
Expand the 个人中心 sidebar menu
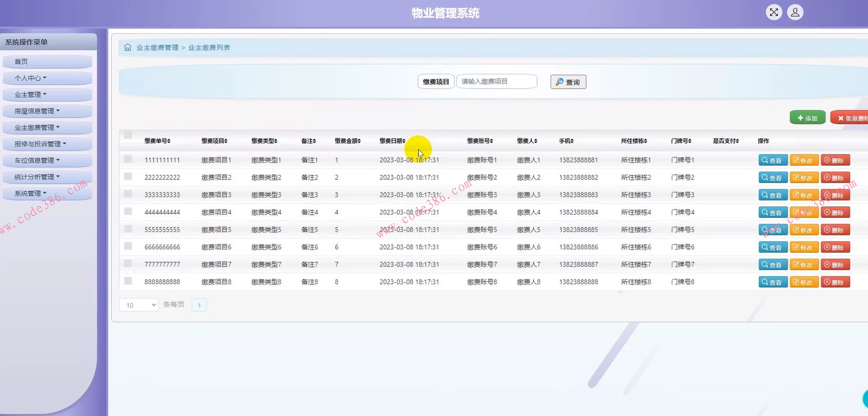[47, 78]
